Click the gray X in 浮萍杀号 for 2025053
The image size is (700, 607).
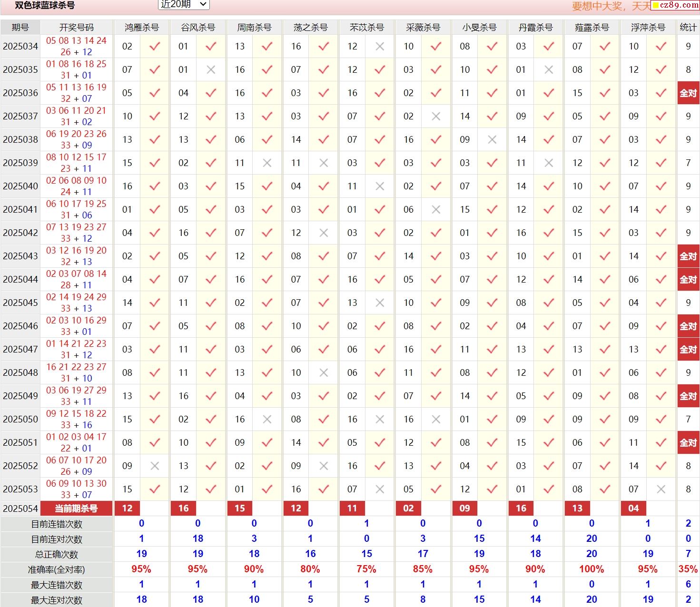[661, 489]
